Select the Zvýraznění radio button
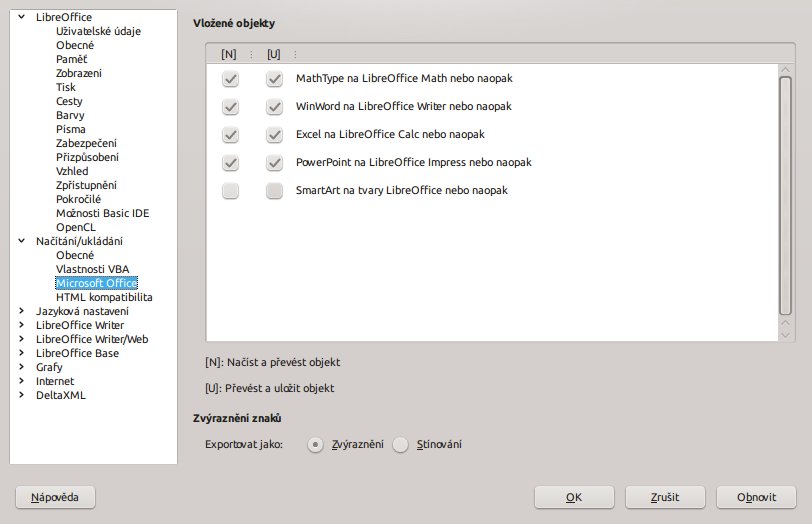 (x=315, y=444)
